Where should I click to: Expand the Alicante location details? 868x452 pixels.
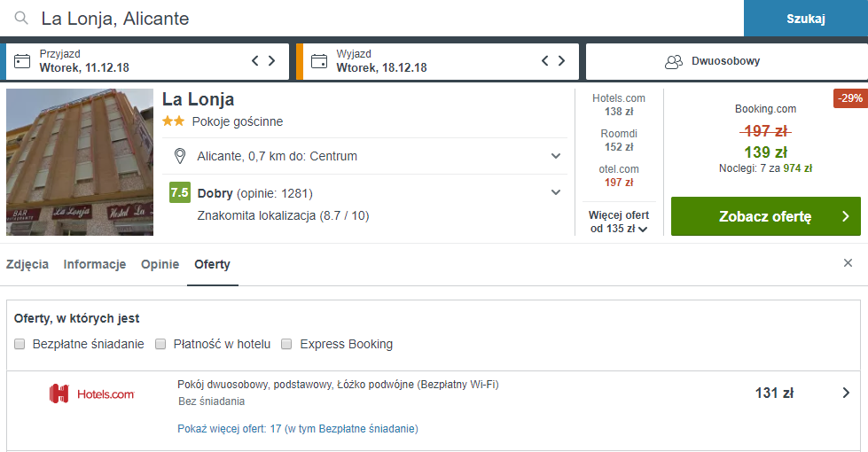556,156
